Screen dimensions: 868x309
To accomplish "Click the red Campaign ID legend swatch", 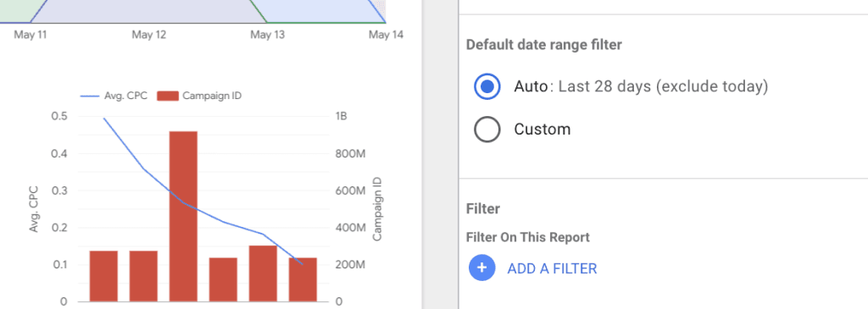I will [169, 96].
